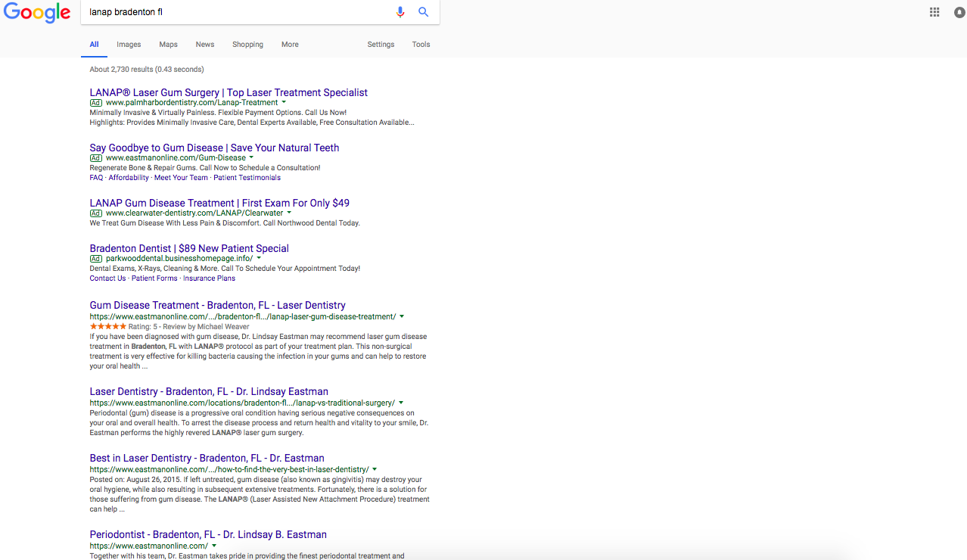The width and height of the screenshot is (967, 560).
Task: Click 'Minimally Invasive & Virtually Painless' description
Action: click(x=218, y=113)
